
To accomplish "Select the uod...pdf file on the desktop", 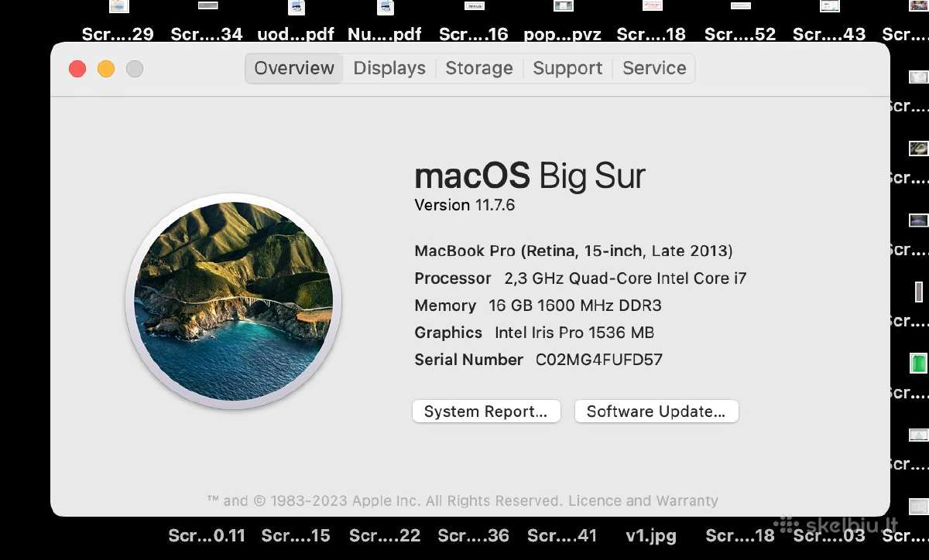I will 296,34.
